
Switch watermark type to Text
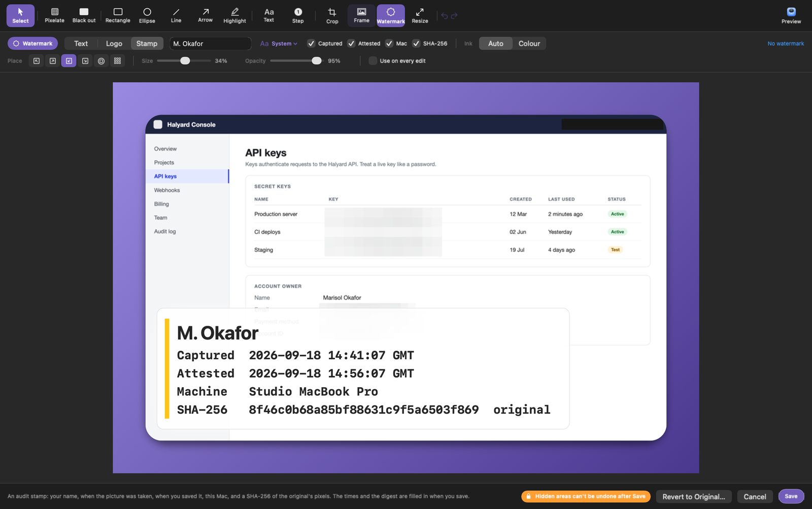pos(81,44)
